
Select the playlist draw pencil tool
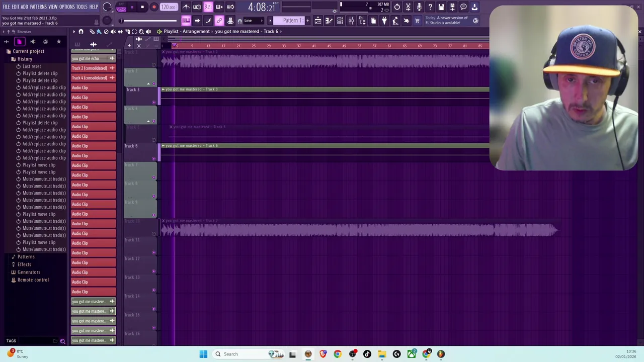pos(92,32)
